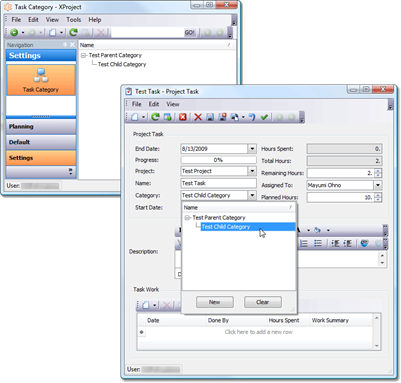Open the Default navigation group
The image size is (401, 383).
[x=41, y=142]
